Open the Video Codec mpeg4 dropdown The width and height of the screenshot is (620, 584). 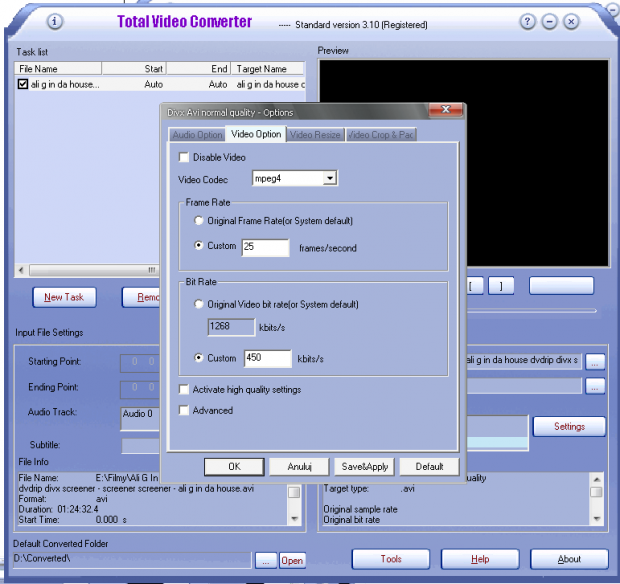click(x=330, y=179)
